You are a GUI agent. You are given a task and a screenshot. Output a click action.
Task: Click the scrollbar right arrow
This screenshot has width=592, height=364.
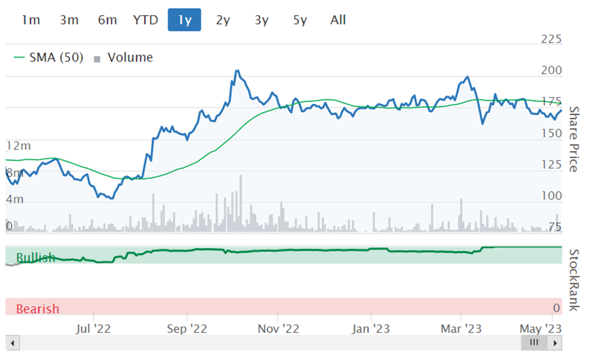pyautogui.click(x=555, y=343)
